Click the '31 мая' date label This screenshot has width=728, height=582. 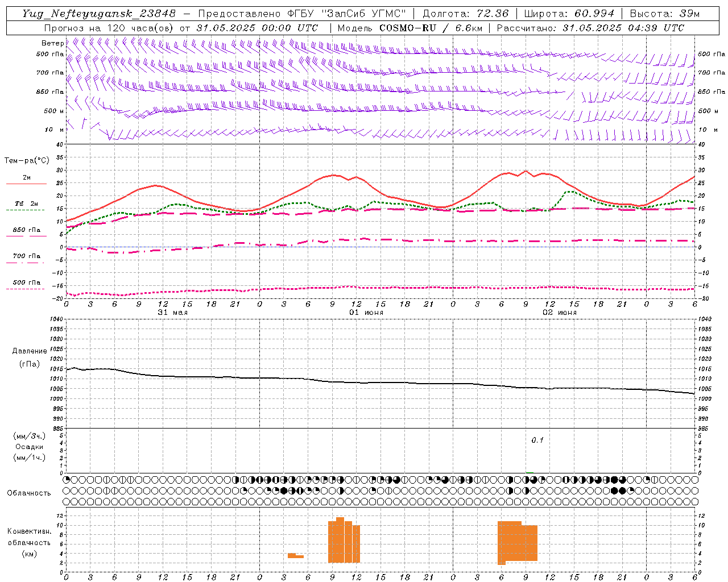click(x=172, y=313)
